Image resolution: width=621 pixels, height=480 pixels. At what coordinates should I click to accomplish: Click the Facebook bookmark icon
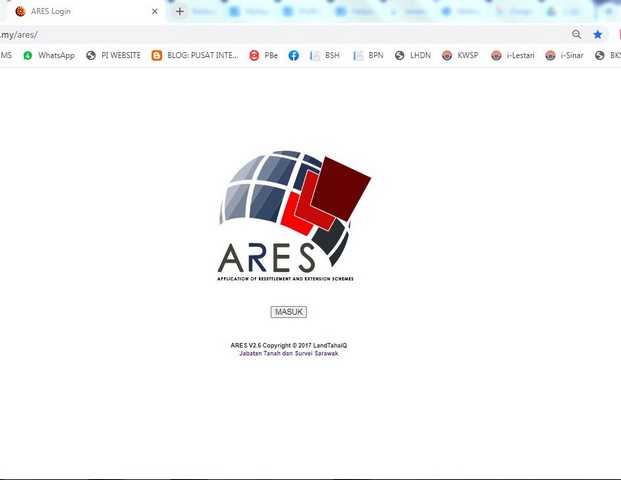point(294,56)
